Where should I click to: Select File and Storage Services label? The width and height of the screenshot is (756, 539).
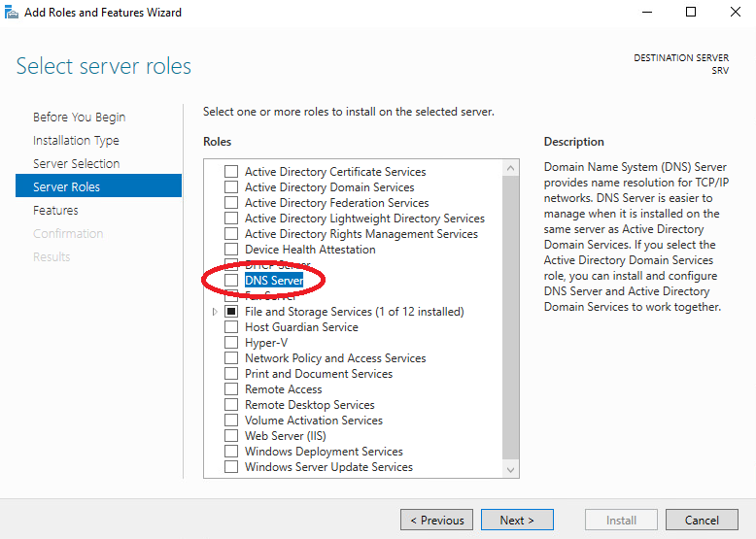[x=355, y=312]
